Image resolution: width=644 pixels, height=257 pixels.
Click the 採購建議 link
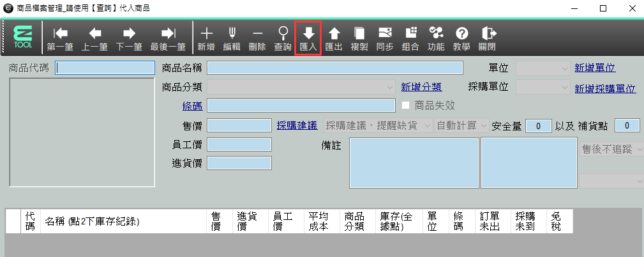(297, 125)
